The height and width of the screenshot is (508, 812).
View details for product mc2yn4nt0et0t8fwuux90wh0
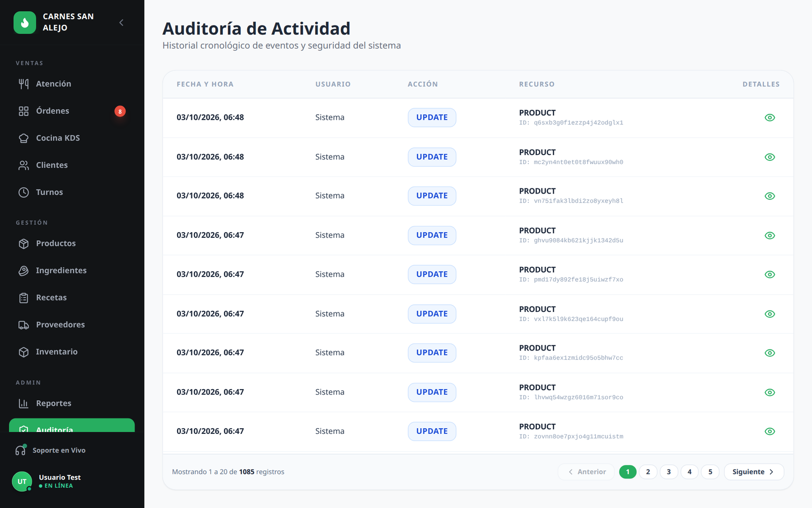[x=770, y=157]
